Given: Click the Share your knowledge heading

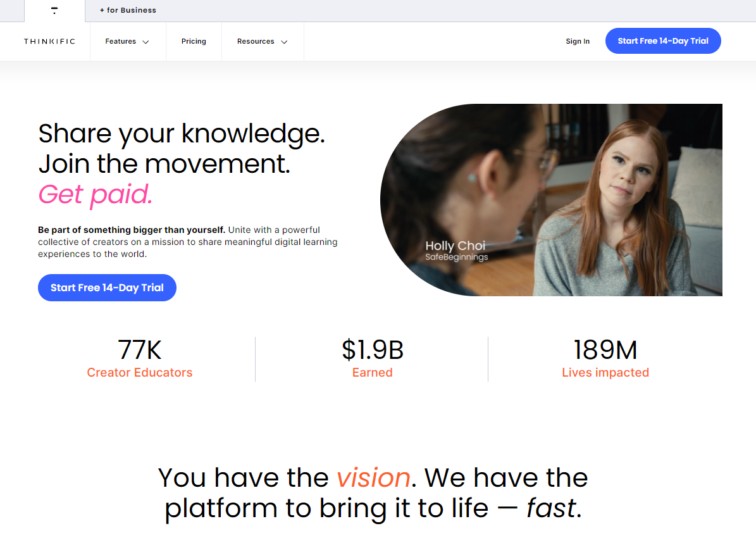Looking at the screenshot, I should (182, 134).
